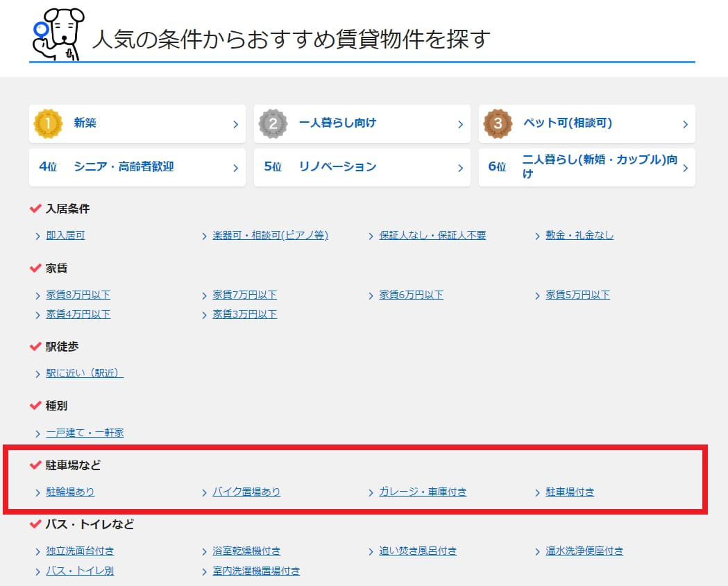Screen dimensions: 728x586
Task: Open 追い焚き風呂付き link
Action: (418, 551)
